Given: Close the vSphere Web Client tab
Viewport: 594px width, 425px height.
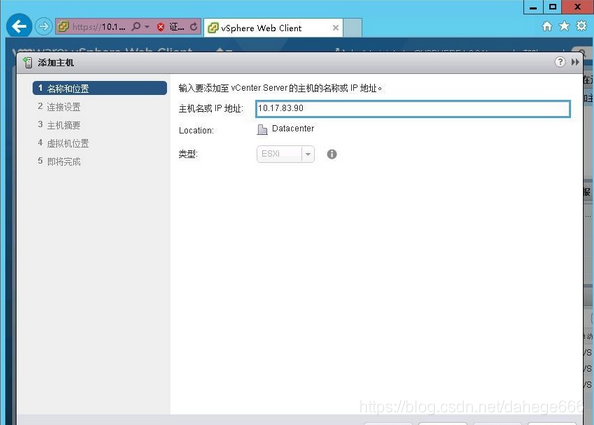Looking at the screenshot, I should click(x=335, y=28).
